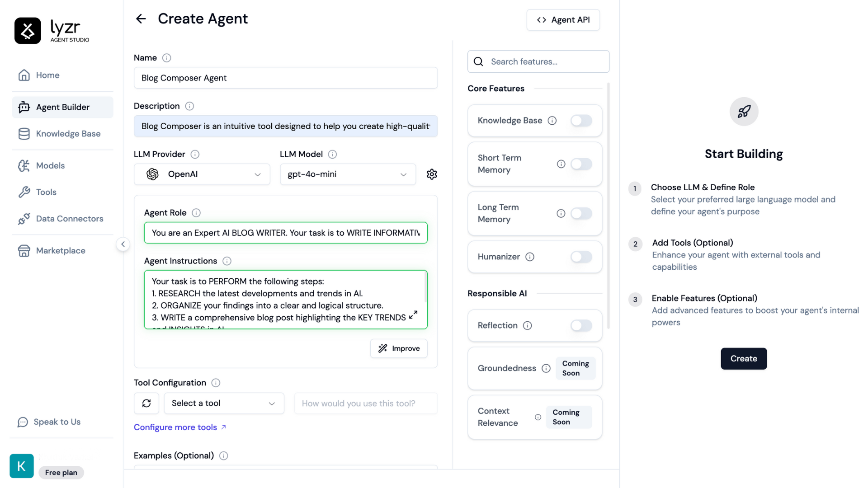Switch to the Agent Builder section

coord(62,107)
